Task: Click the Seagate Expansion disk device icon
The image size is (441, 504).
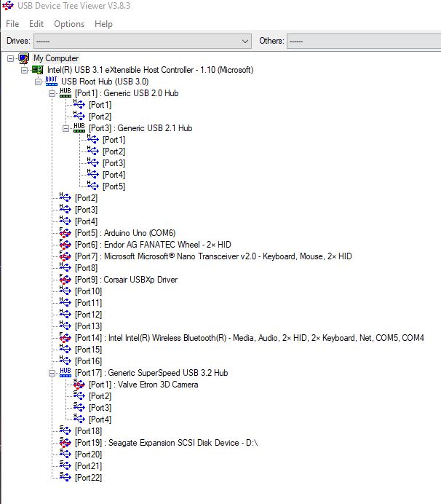Action: [65, 443]
